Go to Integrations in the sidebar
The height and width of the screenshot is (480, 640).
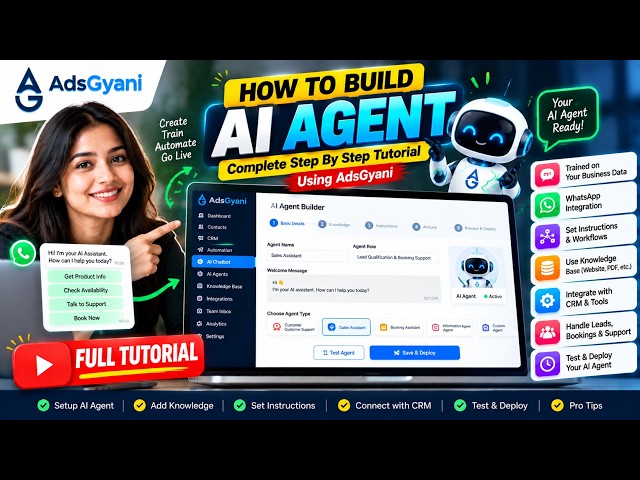(219, 299)
